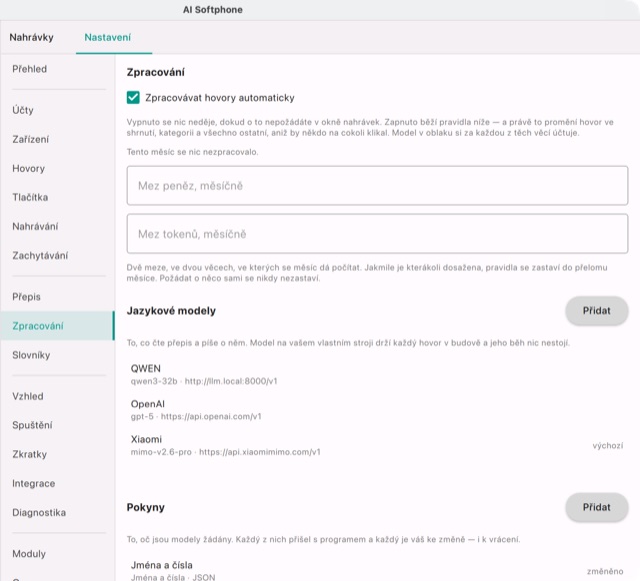
Task: Click the Pokyny heading
Action: (146, 507)
